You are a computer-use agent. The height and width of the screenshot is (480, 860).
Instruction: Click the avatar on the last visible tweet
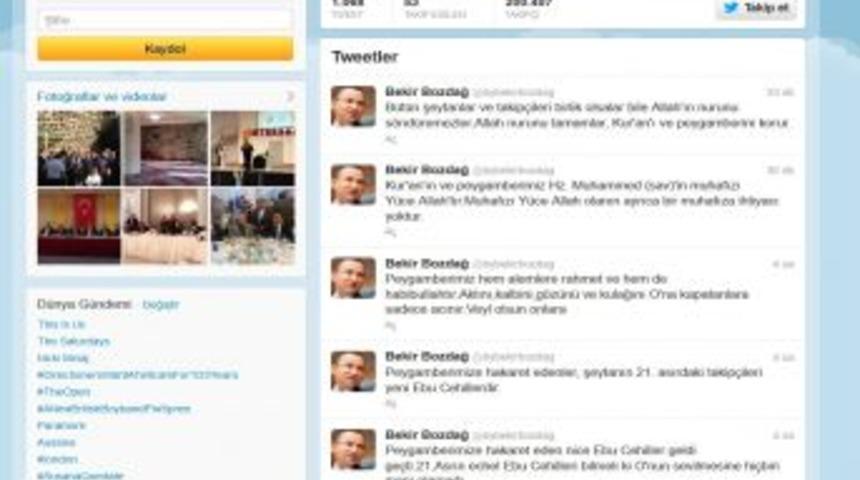(353, 449)
